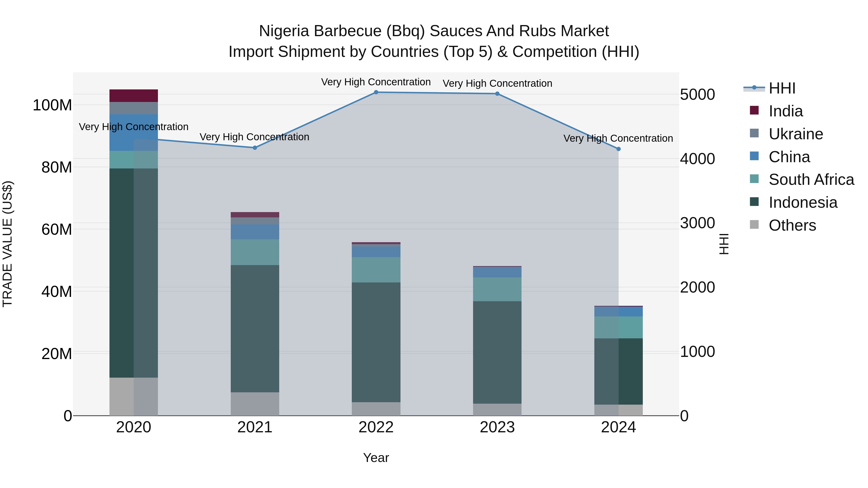Click the 60M left axis tick label

[57, 229]
